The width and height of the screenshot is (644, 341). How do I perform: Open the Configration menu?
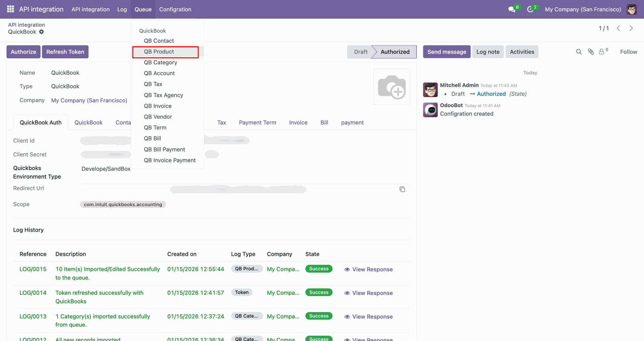coord(175,9)
